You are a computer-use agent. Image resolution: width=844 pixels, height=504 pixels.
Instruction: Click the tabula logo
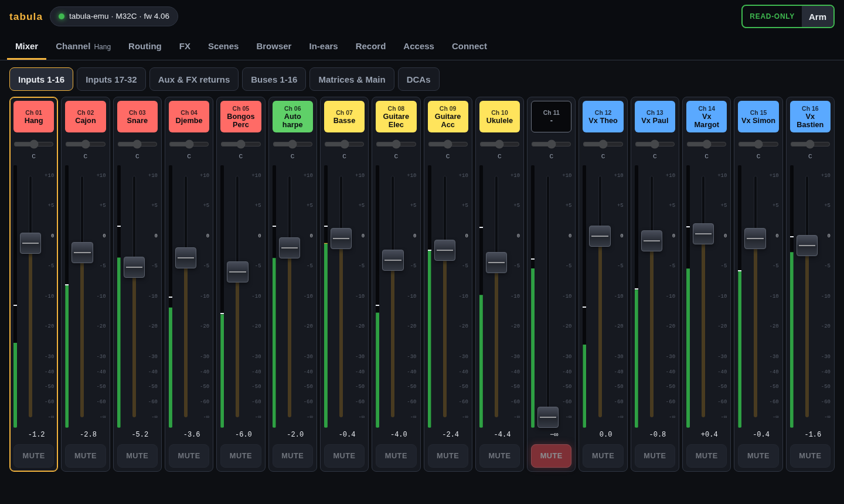[x=26, y=16]
